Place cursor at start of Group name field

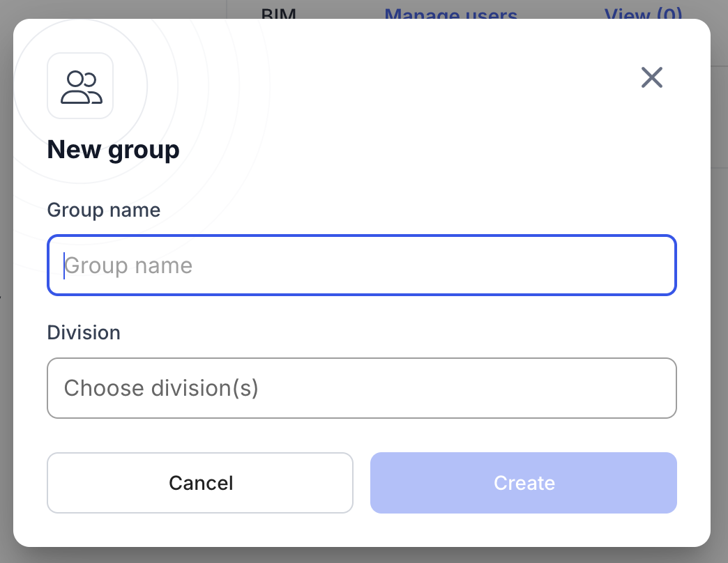point(64,265)
